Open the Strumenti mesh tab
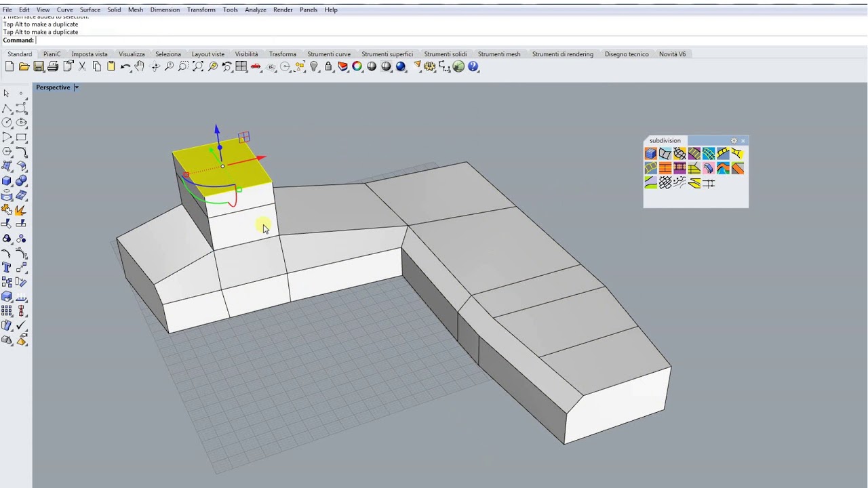Viewport: 868px width, 488px height. tap(499, 54)
